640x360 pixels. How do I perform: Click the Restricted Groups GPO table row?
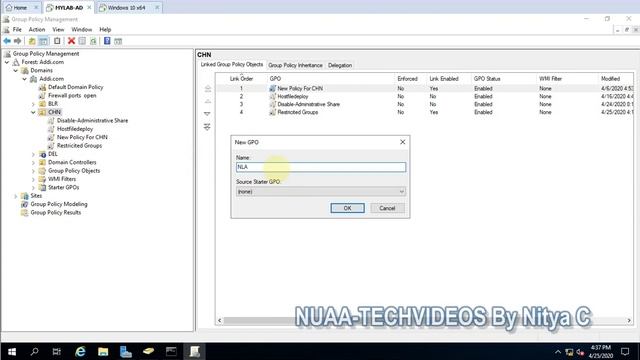click(x=424, y=112)
